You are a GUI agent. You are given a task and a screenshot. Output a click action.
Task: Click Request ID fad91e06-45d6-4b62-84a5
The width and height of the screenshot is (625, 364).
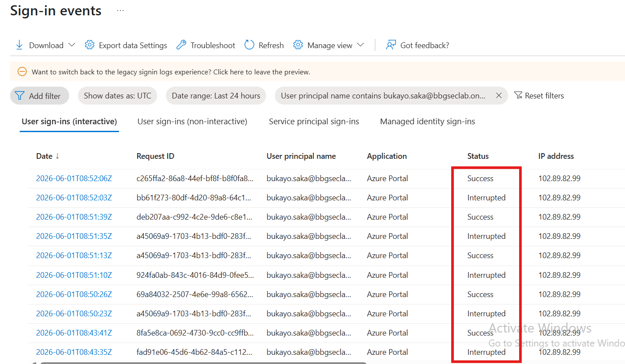coord(195,352)
